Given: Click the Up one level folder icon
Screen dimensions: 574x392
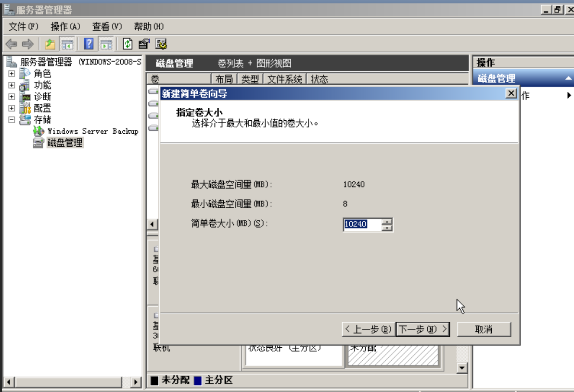Looking at the screenshot, I should (50, 44).
